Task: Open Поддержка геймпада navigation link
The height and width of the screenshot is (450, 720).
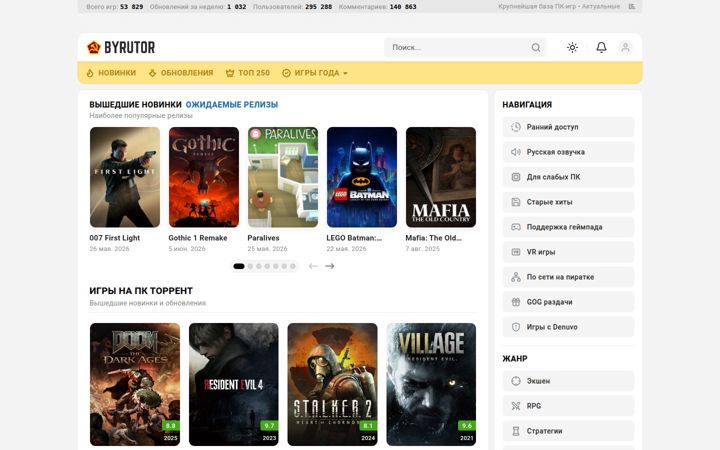Action: click(x=568, y=227)
